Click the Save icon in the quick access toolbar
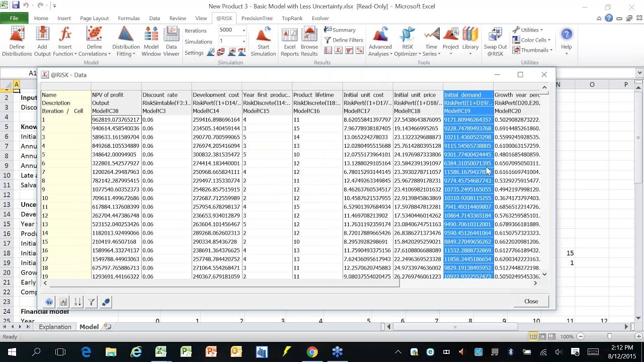The width and height of the screenshot is (644, 362). [16, 6]
